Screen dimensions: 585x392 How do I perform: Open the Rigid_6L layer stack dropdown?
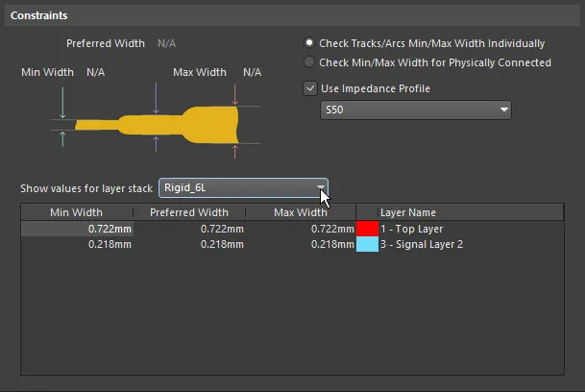243,187
